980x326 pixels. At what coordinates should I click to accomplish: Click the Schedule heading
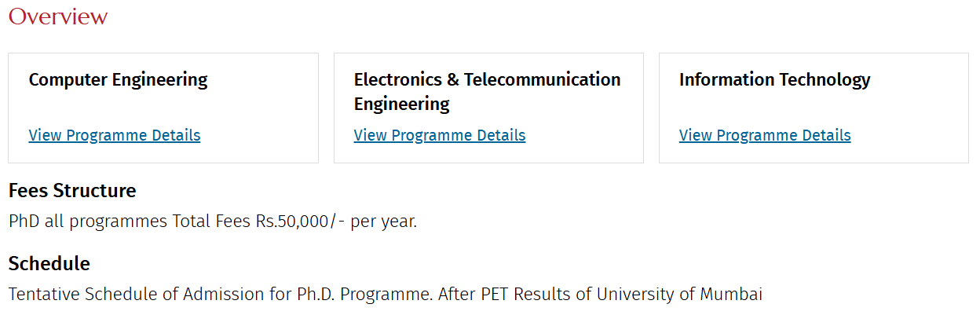point(49,263)
